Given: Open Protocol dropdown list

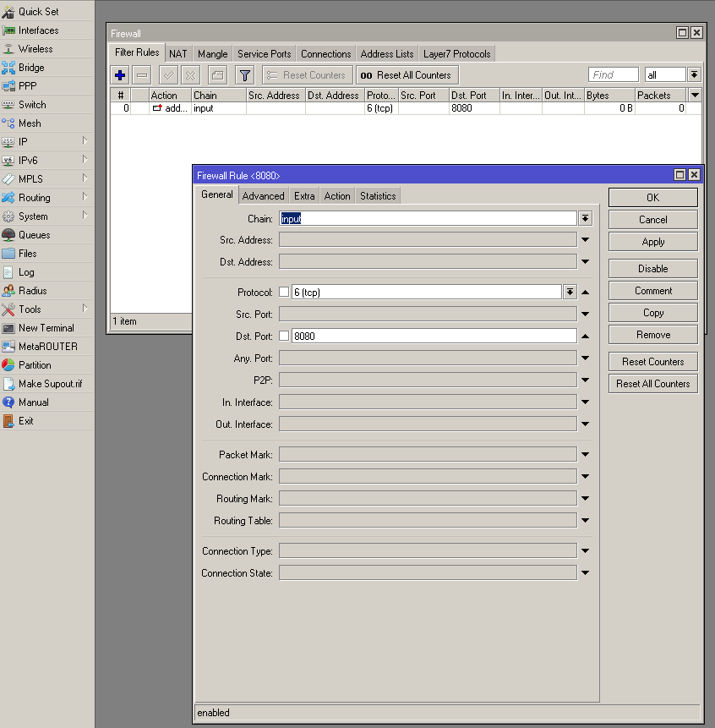Looking at the screenshot, I should [570, 292].
